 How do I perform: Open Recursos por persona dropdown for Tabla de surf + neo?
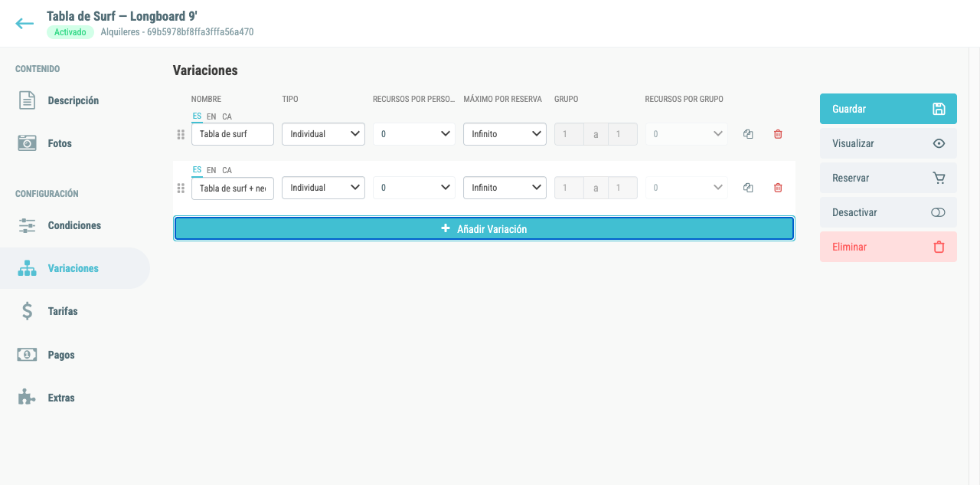pyautogui.click(x=414, y=188)
